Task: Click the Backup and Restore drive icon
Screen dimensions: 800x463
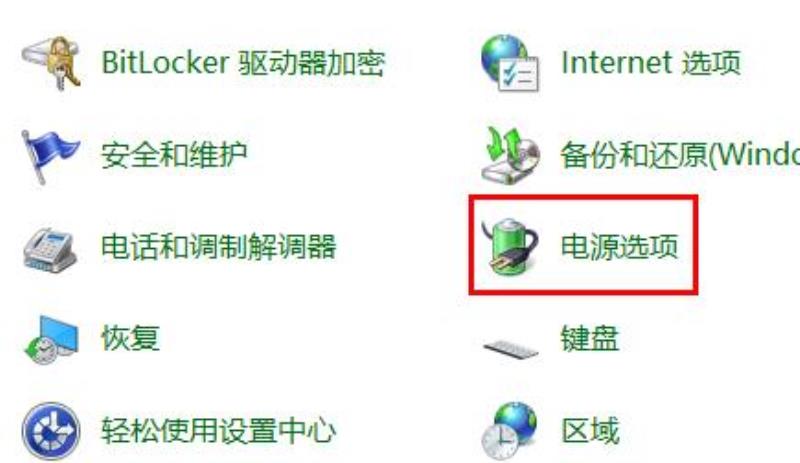Action: [x=510, y=155]
